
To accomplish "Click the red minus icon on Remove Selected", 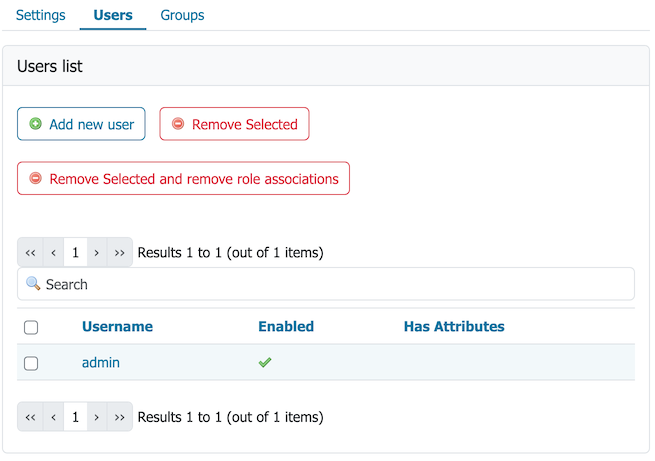I will coord(178,124).
